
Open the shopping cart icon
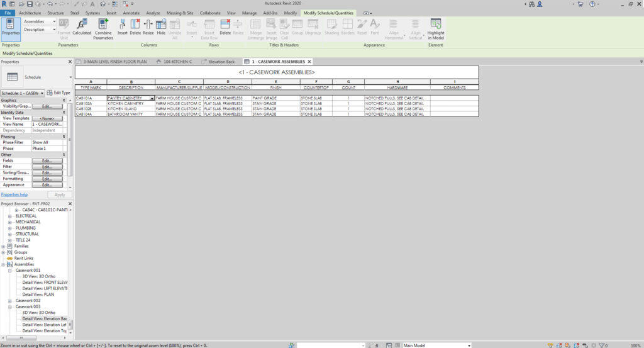[x=580, y=4]
